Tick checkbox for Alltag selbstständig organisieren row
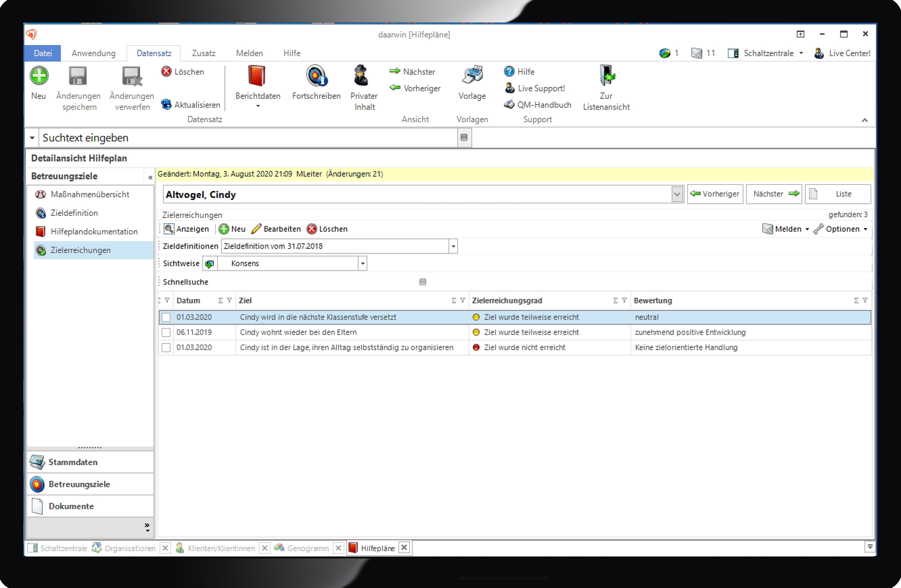This screenshot has width=901, height=588. pyautogui.click(x=166, y=347)
